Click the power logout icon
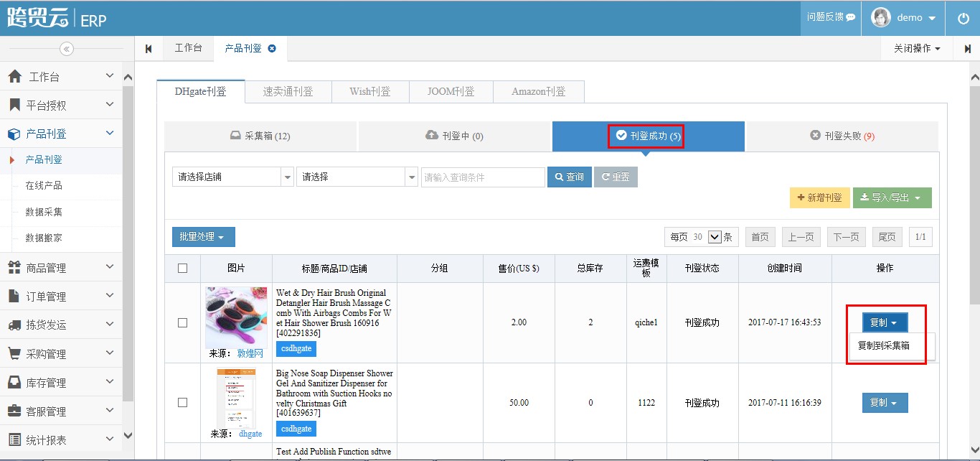 pos(963,19)
